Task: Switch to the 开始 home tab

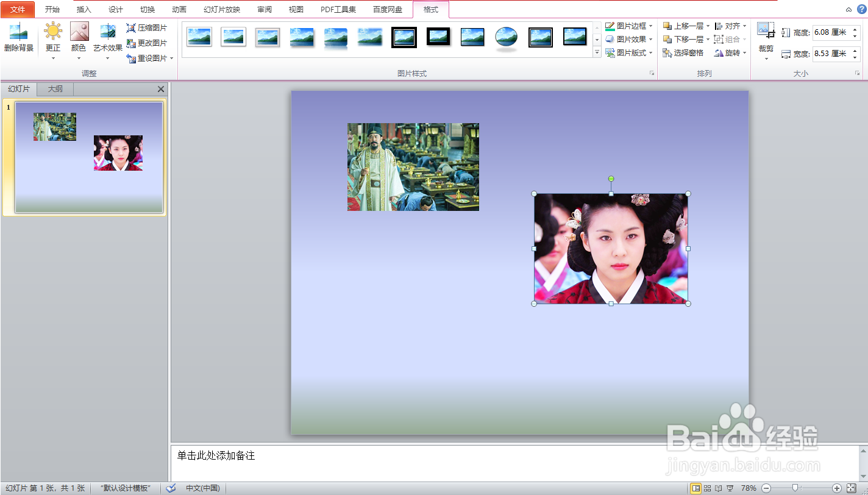Action: coord(52,10)
